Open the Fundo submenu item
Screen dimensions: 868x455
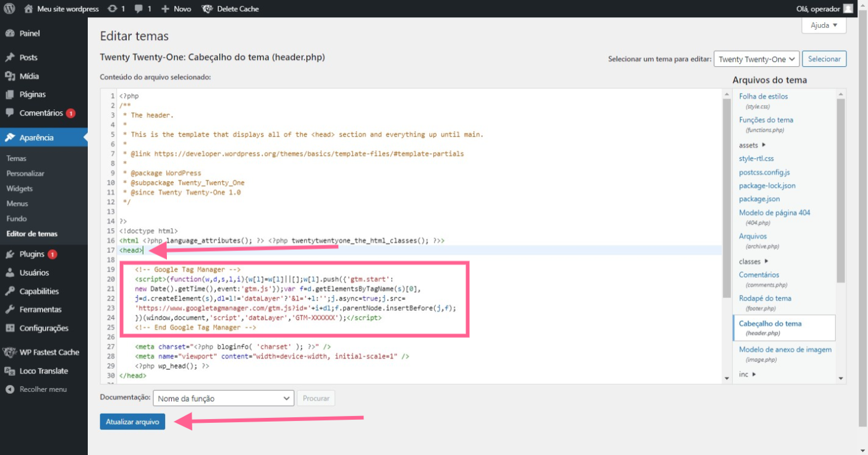point(17,218)
